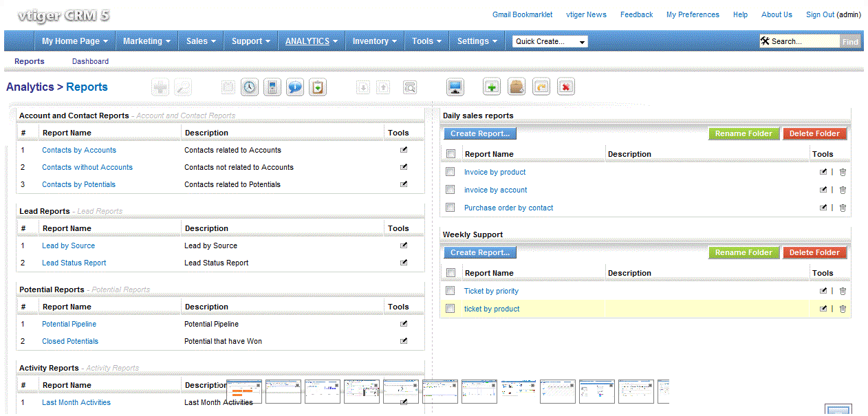Click edit icon for 'Contacts by Accounts' report
This screenshot has width=868, height=416.
click(404, 150)
